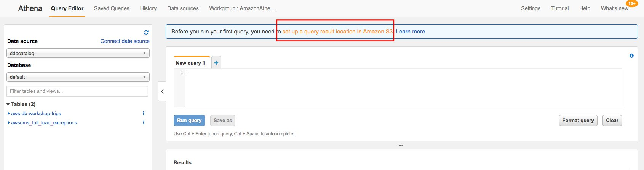Click the Run query button

189,120
